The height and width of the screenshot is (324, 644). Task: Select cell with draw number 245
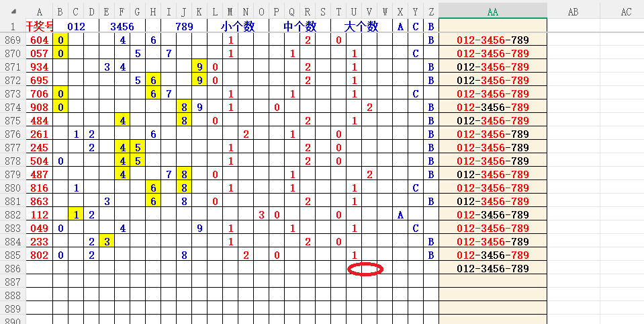pos(40,148)
